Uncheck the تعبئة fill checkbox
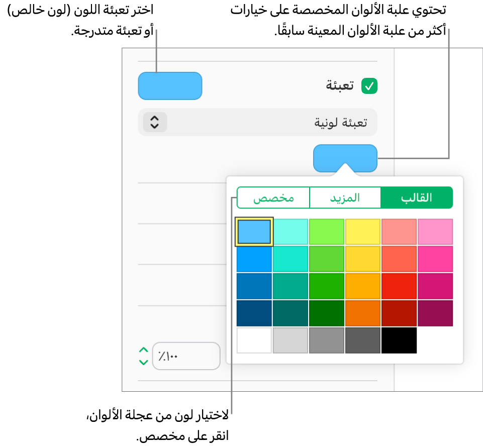 [x=369, y=86]
